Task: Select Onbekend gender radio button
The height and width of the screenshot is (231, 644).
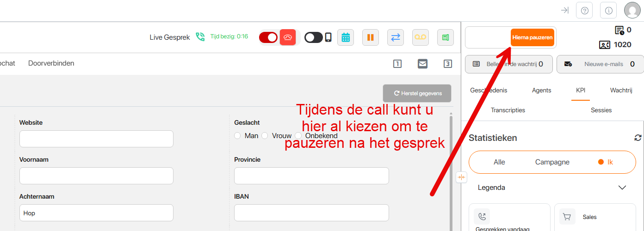Action: [298, 136]
